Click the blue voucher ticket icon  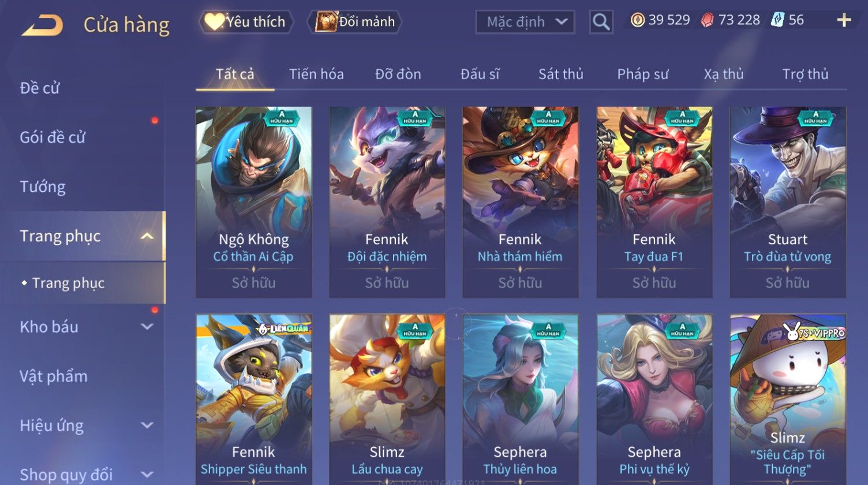pos(777,20)
